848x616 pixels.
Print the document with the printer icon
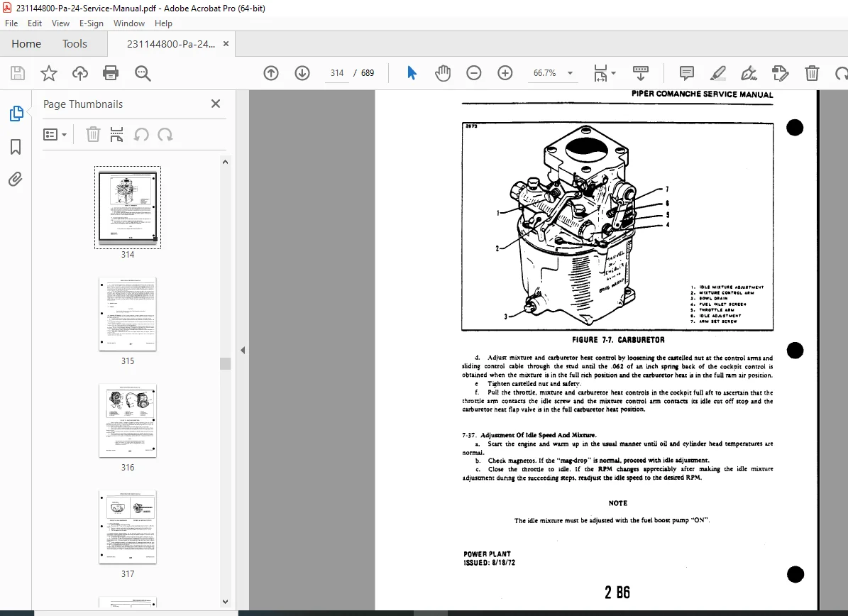tap(111, 73)
